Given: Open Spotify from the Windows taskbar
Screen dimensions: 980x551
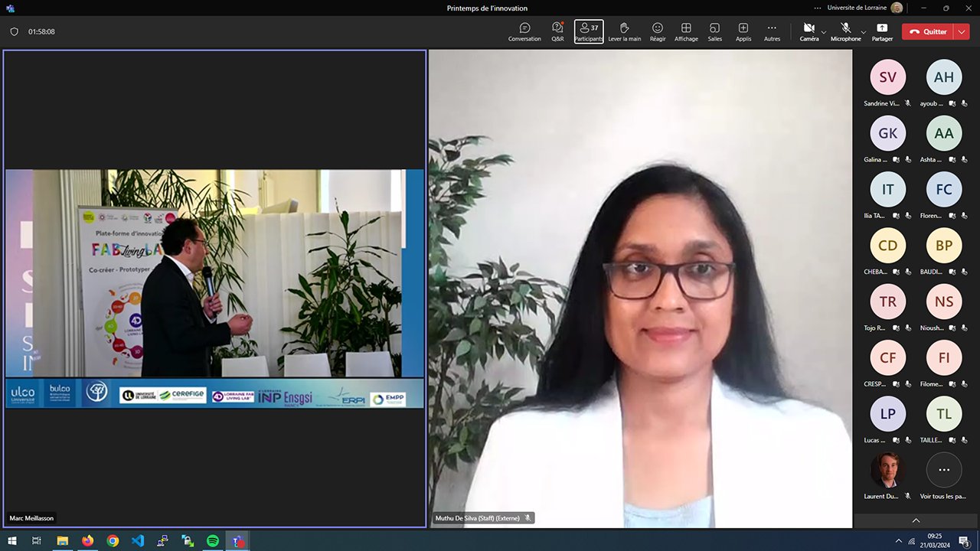Looking at the screenshot, I should coord(213,541).
